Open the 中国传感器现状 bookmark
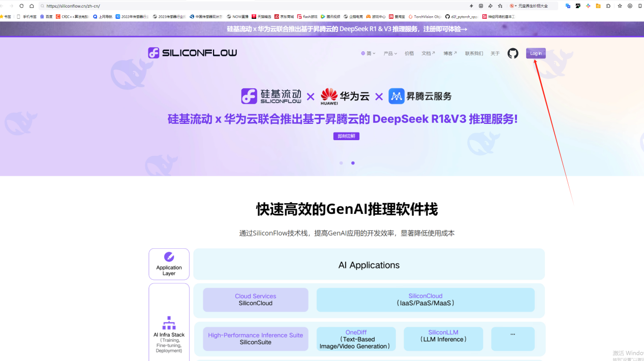The height and width of the screenshot is (361, 644). coord(206,16)
